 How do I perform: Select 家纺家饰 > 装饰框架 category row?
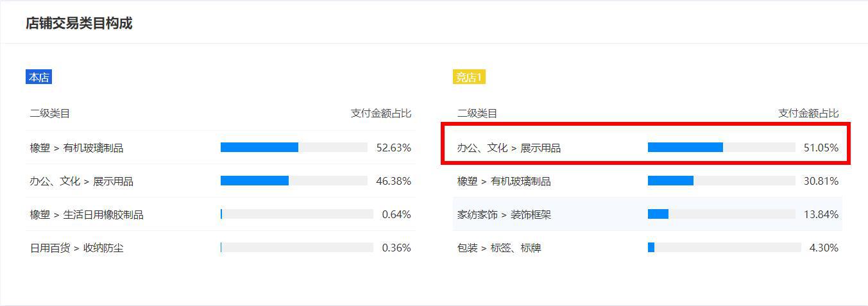click(647, 214)
